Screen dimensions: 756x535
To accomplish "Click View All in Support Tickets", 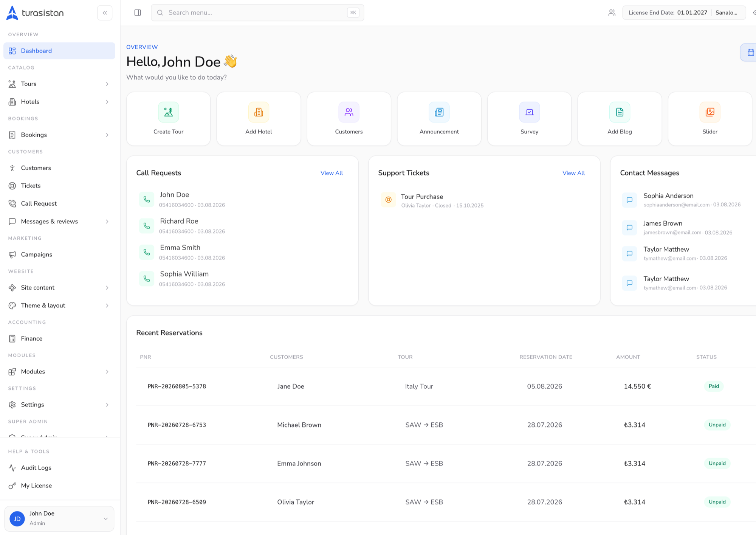I will (x=573, y=173).
